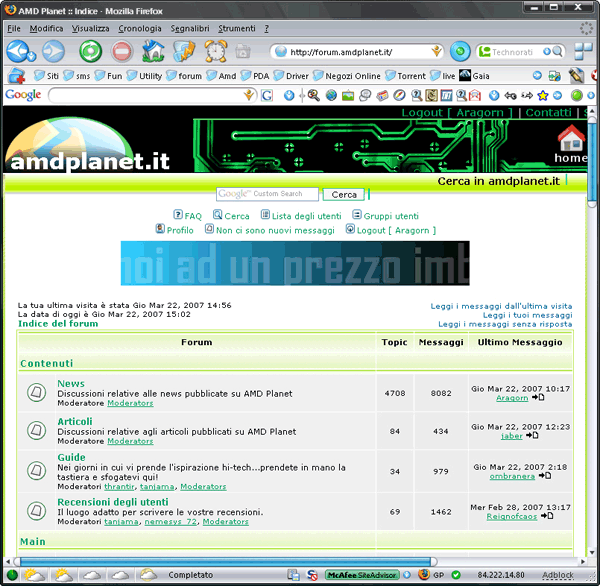Click McAfee SiteAdvisor status bar button
The height and width of the screenshot is (586, 600).
click(362, 575)
